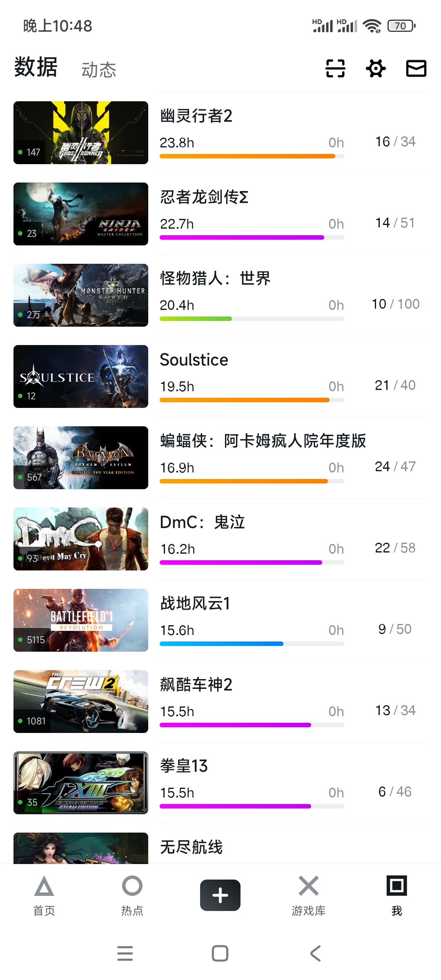The width and height of the screenshot is (441, 980).
Task: Click 战地风云1 blue progress bar
Action: [222, 644]
